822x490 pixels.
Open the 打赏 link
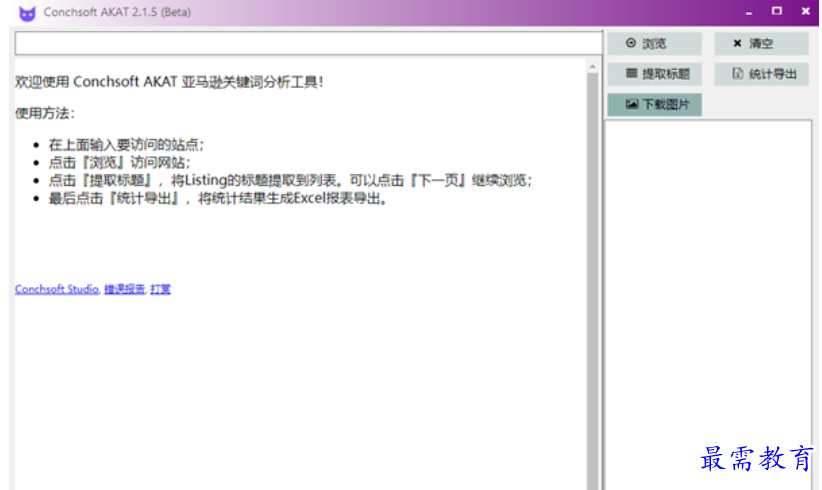point(160,289)
